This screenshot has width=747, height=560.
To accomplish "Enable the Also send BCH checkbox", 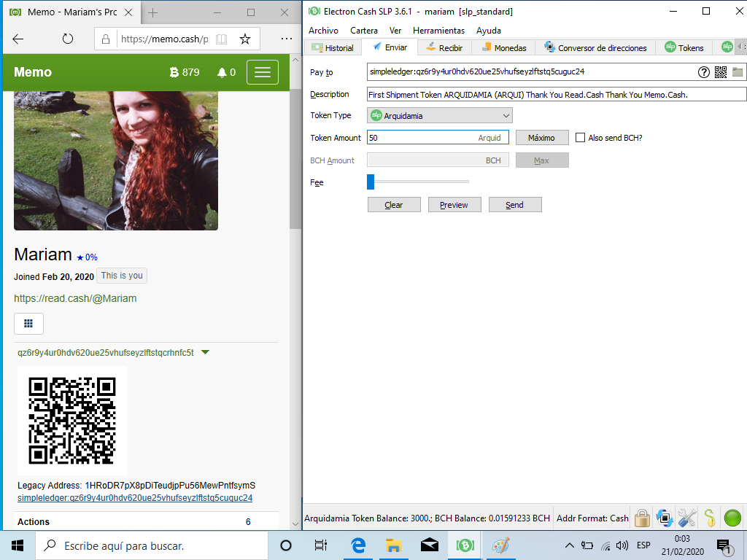I will pos(580,138).
